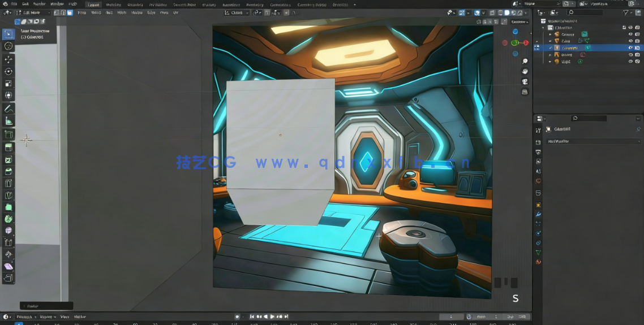644x325 pixels.
Task: Open the timeline Marker menu
Action: 80,317
